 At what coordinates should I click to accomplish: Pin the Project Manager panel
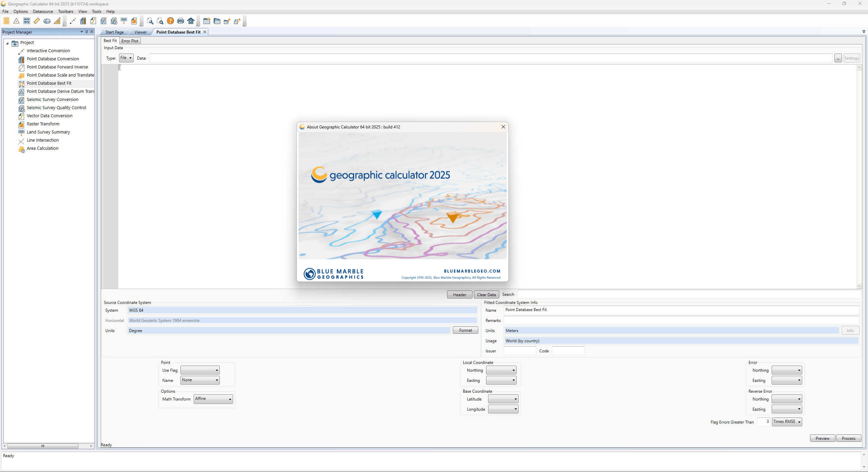pos(86,32)
